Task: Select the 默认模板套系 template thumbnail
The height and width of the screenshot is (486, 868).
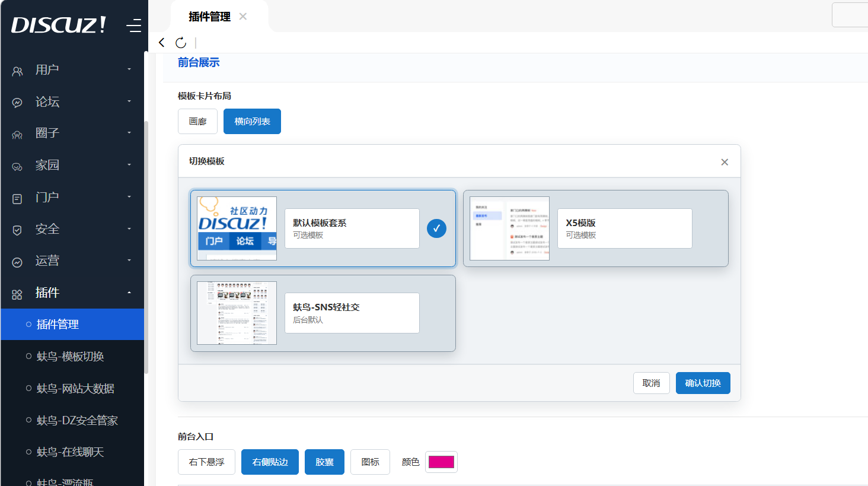Action: (237, 228)
